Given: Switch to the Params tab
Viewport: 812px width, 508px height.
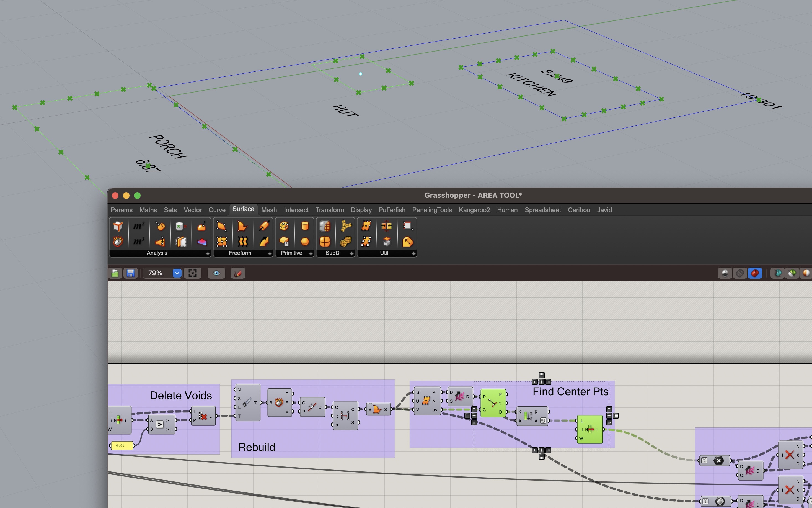Looking at the screenshot, I should tap(121, 210).
